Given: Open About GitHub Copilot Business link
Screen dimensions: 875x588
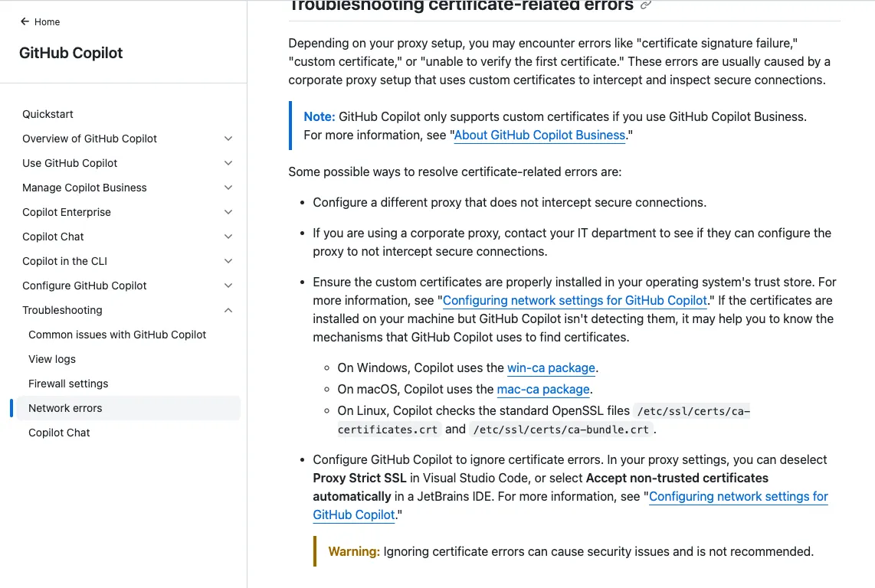Looking at the screenshot, I should [x=539, y=136].
